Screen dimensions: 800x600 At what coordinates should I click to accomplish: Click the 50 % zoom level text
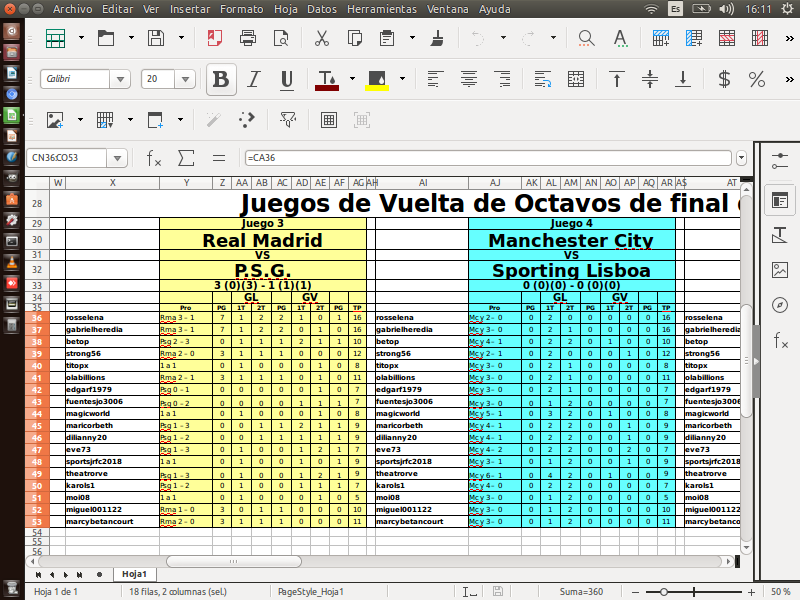coord(781,592)
